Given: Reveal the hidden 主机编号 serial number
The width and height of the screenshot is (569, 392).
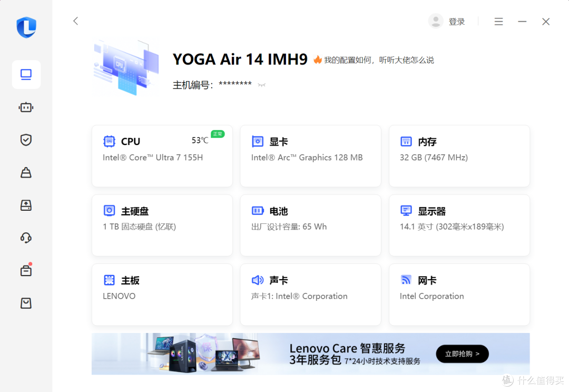Looking at the screenshot, I should point(261,84).
